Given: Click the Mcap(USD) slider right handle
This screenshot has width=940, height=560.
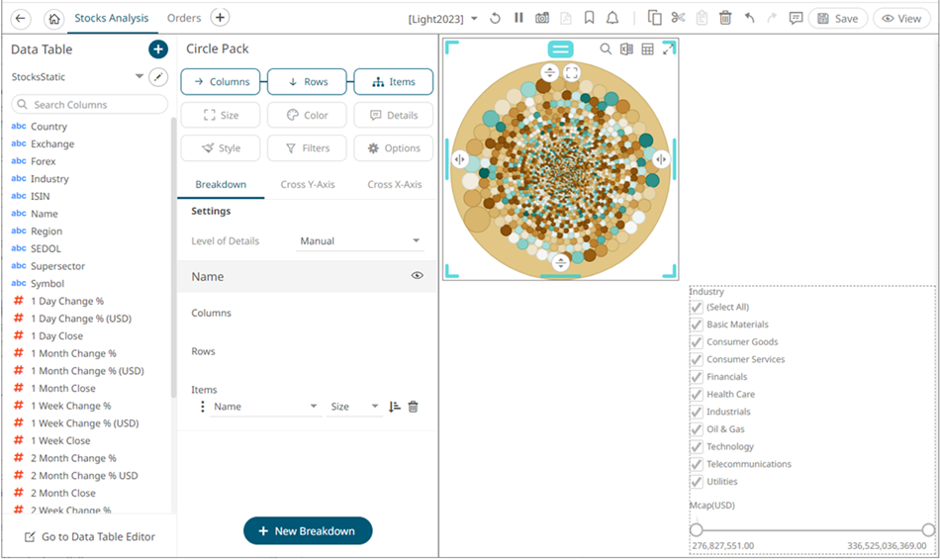Looking at the screenshot, I should click(x=927, y=530).
